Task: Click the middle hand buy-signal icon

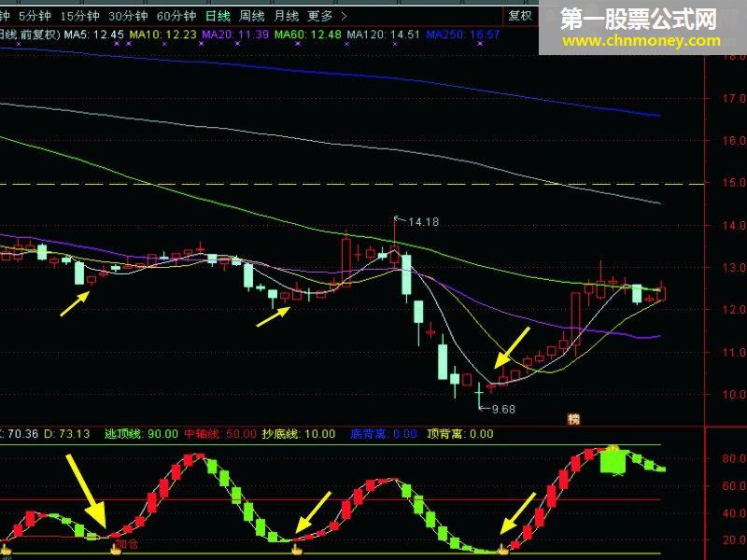Action: pyautogui.click(x=297, y=550)
